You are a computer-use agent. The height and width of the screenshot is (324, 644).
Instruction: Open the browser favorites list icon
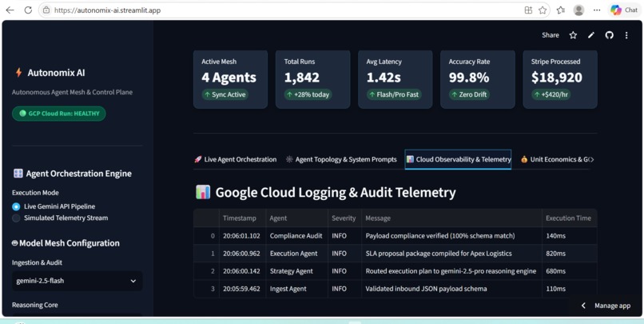pos(561,10)
